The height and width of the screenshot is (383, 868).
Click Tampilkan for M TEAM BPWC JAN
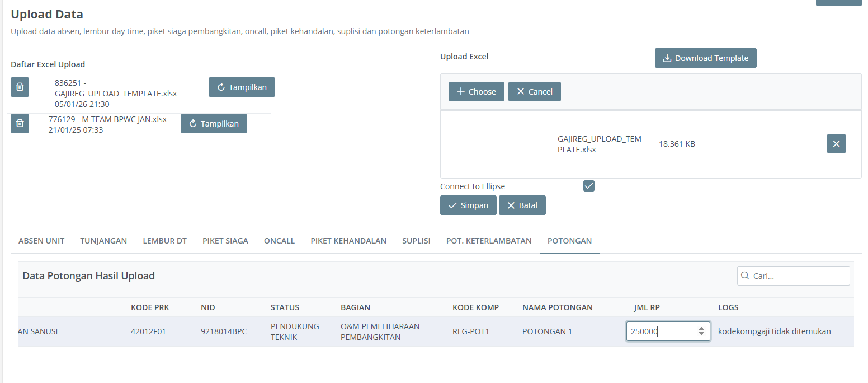pos(214,124)
